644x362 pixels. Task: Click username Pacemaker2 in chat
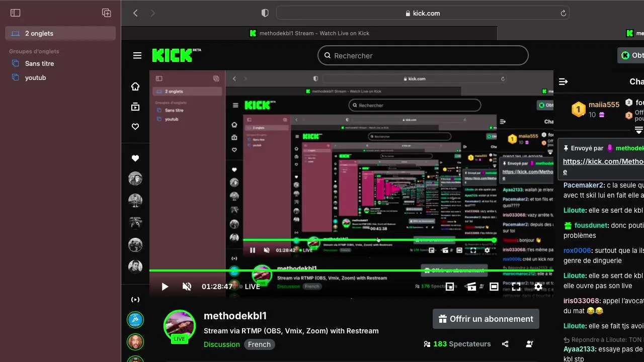click(584, 185)
